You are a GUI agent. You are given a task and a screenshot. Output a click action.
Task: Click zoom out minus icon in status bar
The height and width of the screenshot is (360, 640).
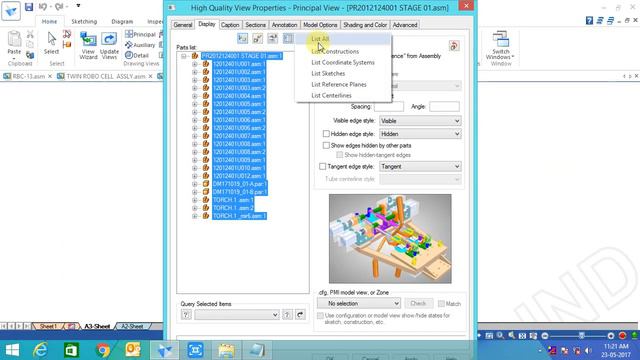pyautogui.click(x=545, y=336)
